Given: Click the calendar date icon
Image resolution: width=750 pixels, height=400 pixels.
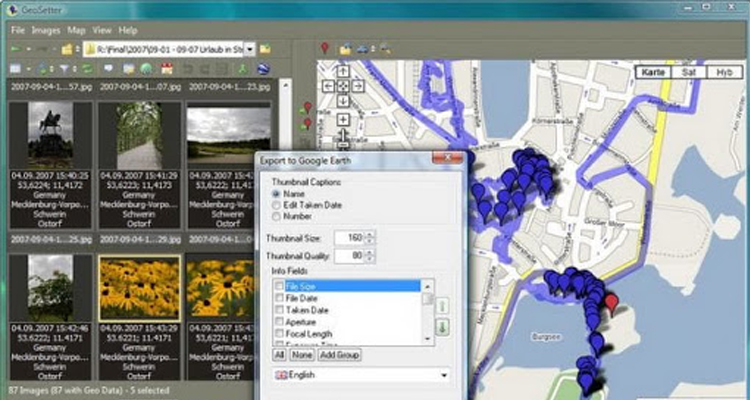Looking at the screenshot, I should click(166, 69).
